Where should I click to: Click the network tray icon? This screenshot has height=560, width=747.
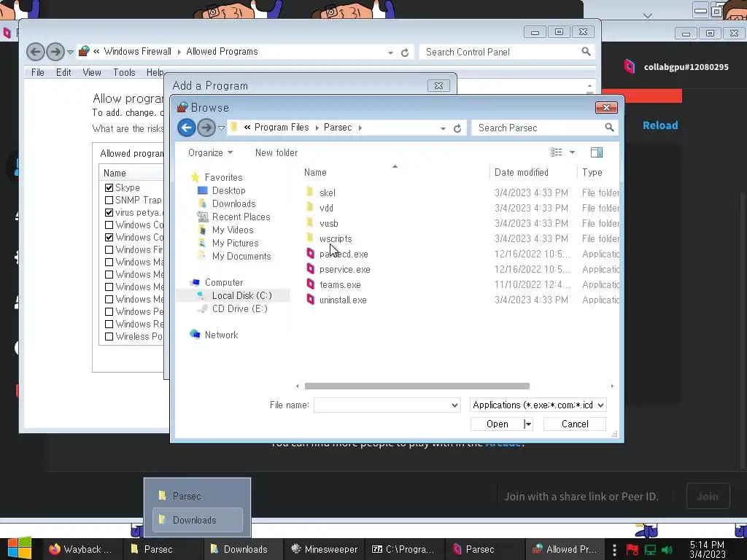point(650,550)
